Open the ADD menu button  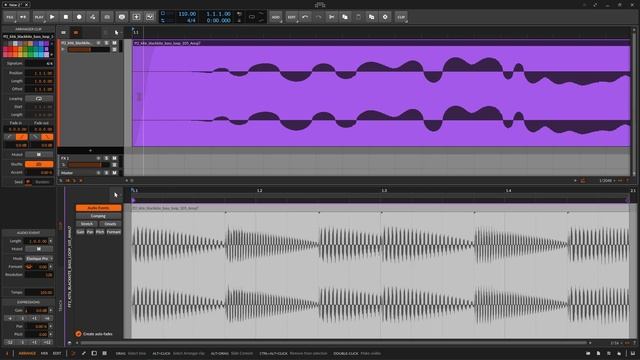tap(276, 17)
